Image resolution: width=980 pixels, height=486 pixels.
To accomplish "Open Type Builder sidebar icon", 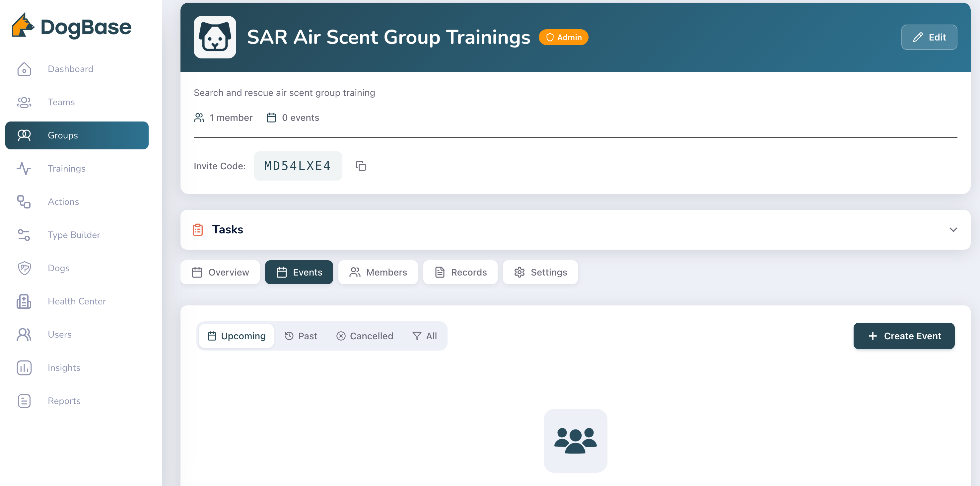I will tap(24, 235).
